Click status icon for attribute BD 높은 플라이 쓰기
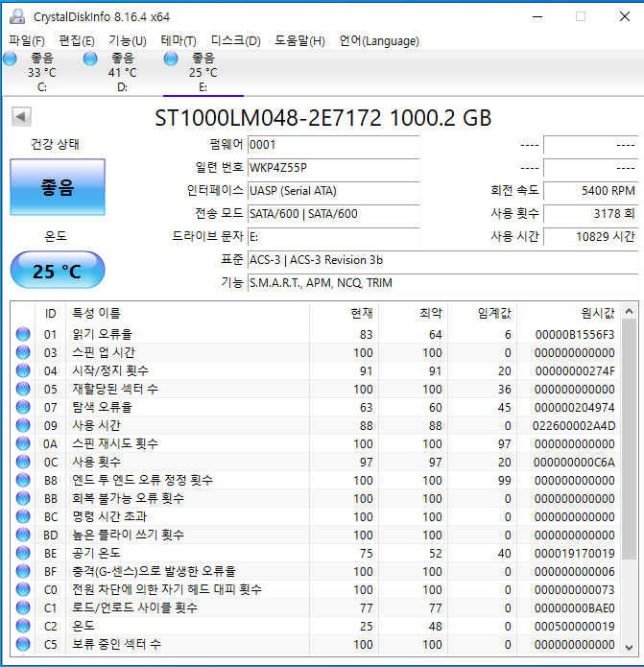This screenshot has width=644, height=667. click(x=23, y=535)
